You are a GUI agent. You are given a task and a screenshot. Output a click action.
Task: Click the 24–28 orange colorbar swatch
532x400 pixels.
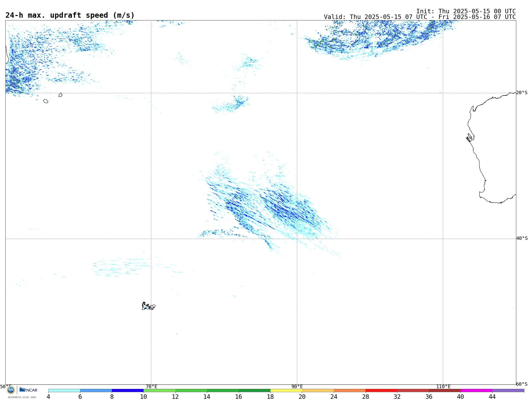pyautogui.click(x=350, y=391)
